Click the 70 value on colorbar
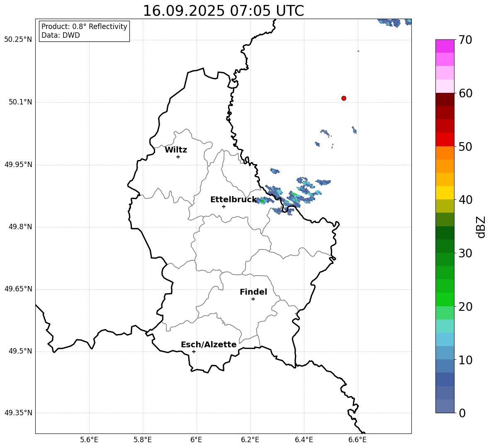This screenshot has width=491, height=448. [x=465, y=40]
